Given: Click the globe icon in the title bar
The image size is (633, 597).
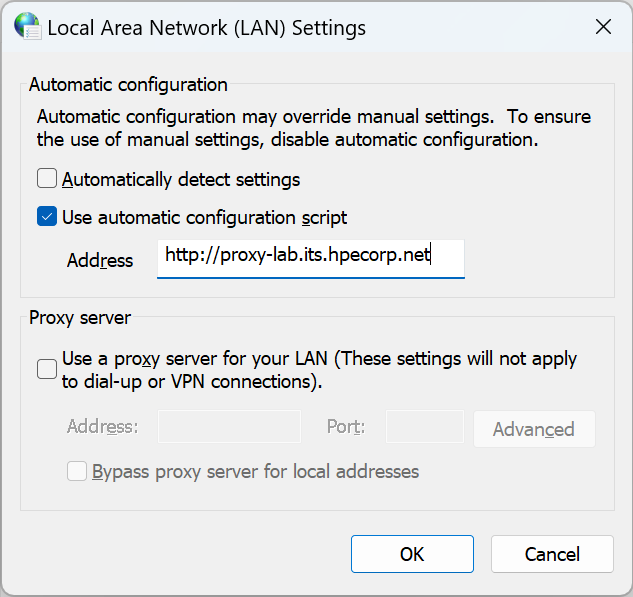Looking at the screenshot, I should pyautogui.click(x=25, y=27).
